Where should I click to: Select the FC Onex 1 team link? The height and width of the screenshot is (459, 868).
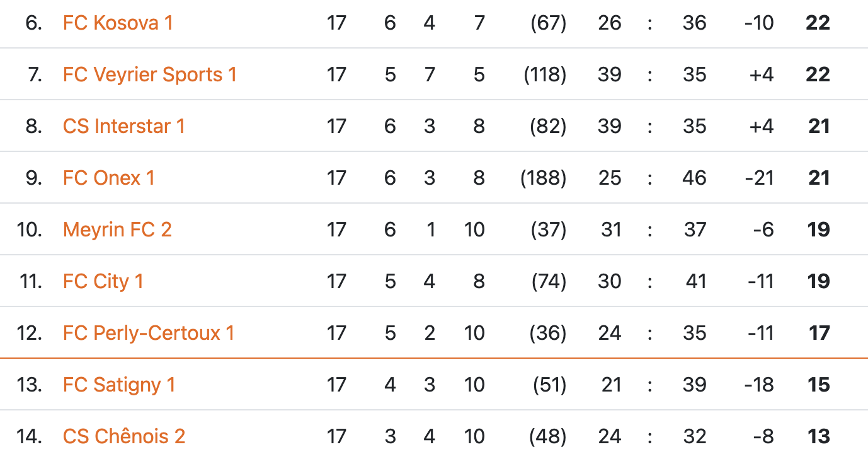[109, 178]
